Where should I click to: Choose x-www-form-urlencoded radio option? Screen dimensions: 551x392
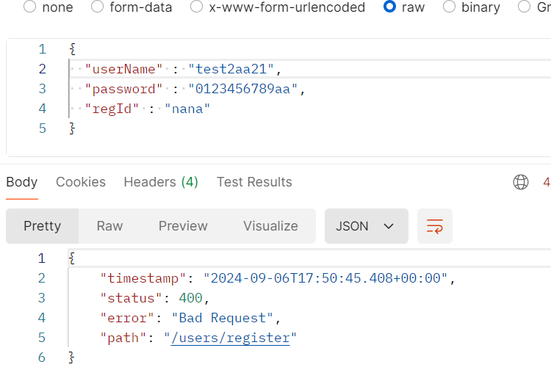(197, 7)
